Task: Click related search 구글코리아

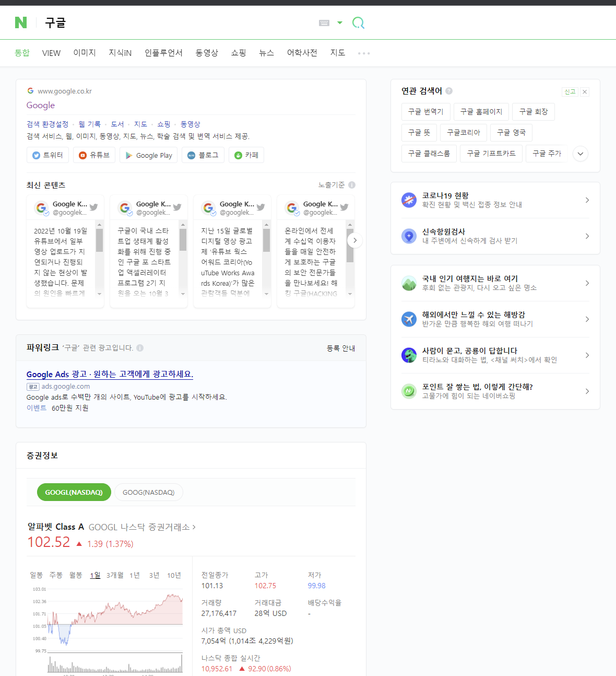Action: pyautogui.click(x=464, y=133)
